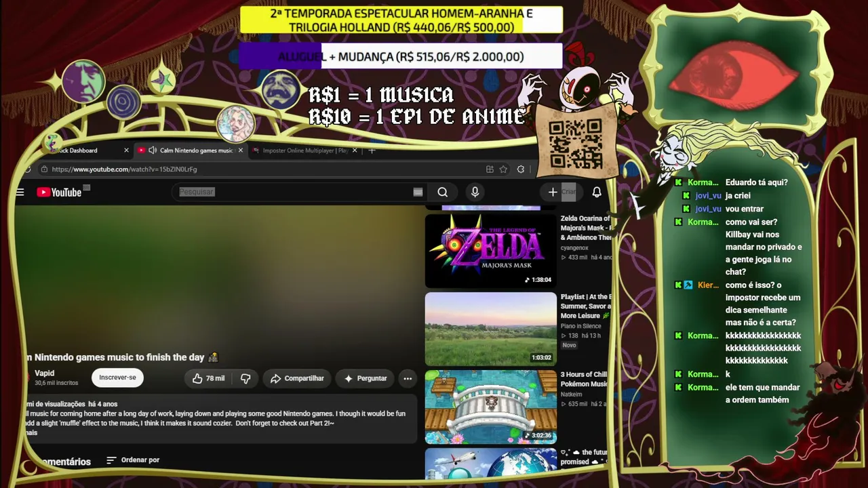The height and width of the screenshot is (488, 868).
Task: Click the 'Novo' badge under Piano in Silence
Action: 569,345
